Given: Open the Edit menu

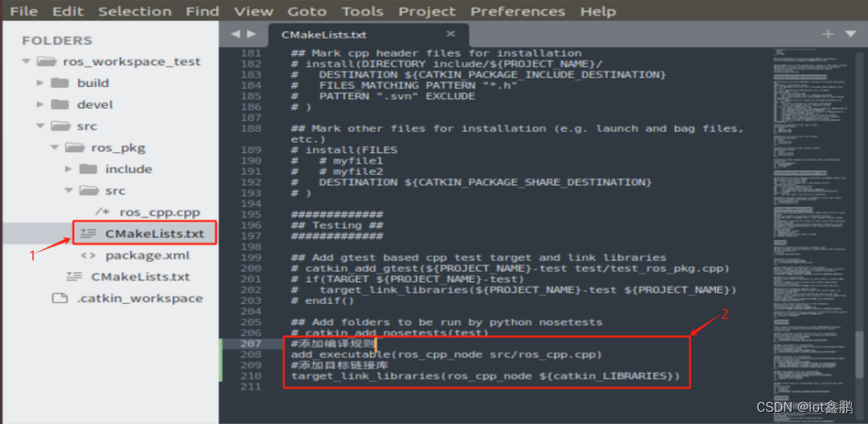Looking at the screenshot, I should click(x=68, y=11).
